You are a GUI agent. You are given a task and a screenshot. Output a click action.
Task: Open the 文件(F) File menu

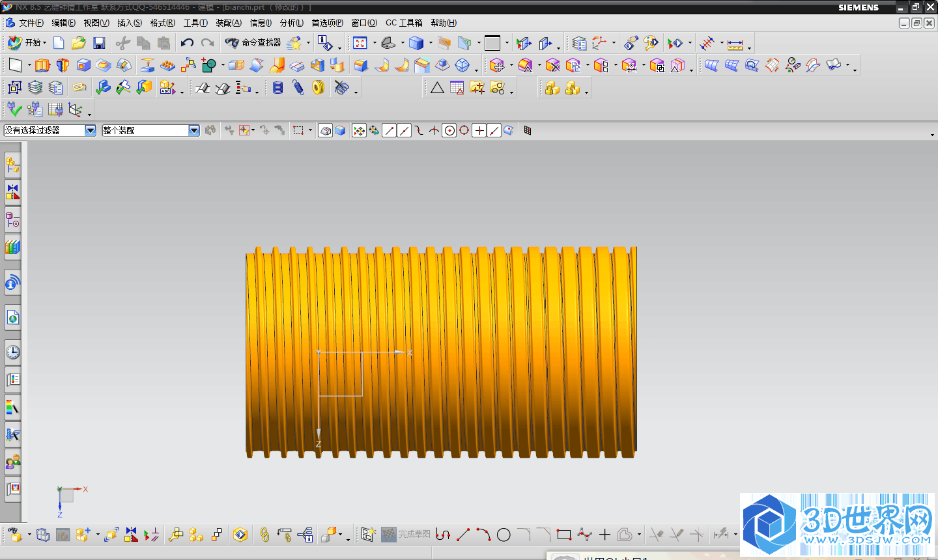pos(31,23)
